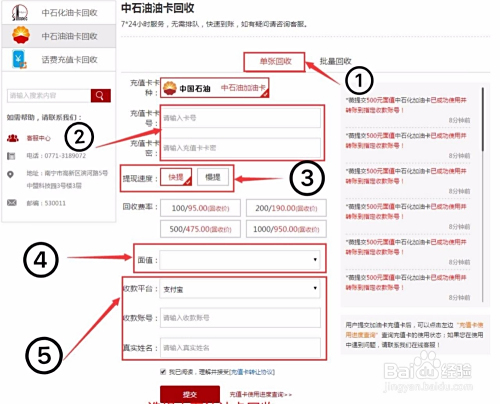Click the customer service people icon

click(x=13, y=138)
